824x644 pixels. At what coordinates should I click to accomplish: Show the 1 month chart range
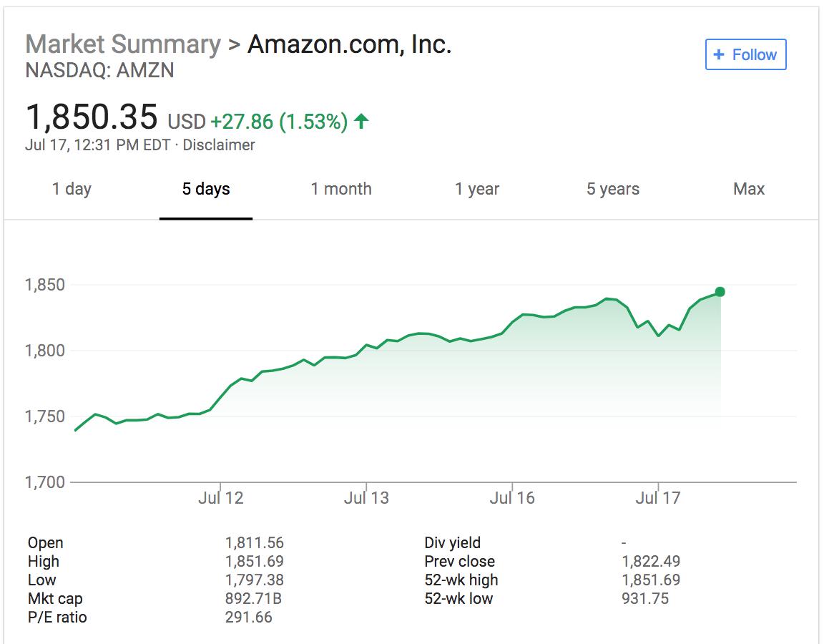tap(341, 190)
